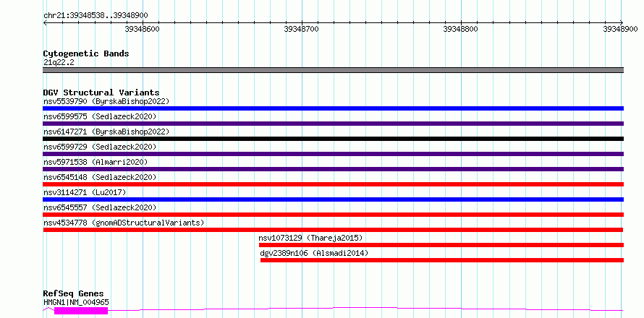The width and height of the screenshot is (644, 318).
Task: Click label nsv6599575 (Sedlazeck2020)
Action: click(x=100, y=116)
